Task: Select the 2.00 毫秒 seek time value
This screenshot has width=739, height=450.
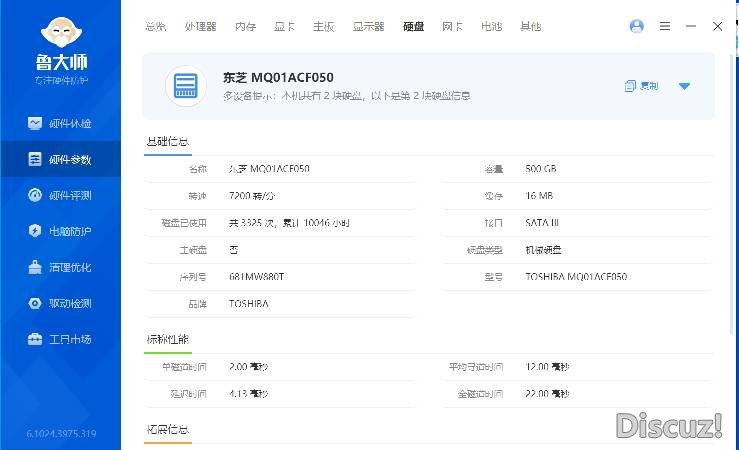Action: (248, 367)
